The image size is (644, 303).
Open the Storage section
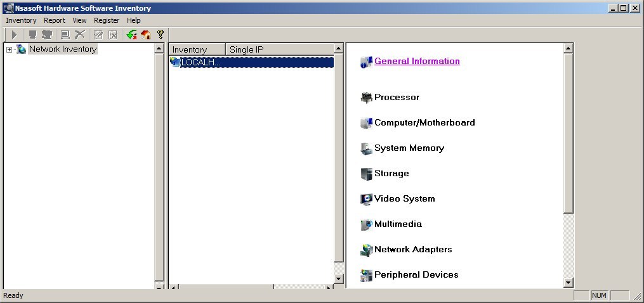tap(391, 173)
